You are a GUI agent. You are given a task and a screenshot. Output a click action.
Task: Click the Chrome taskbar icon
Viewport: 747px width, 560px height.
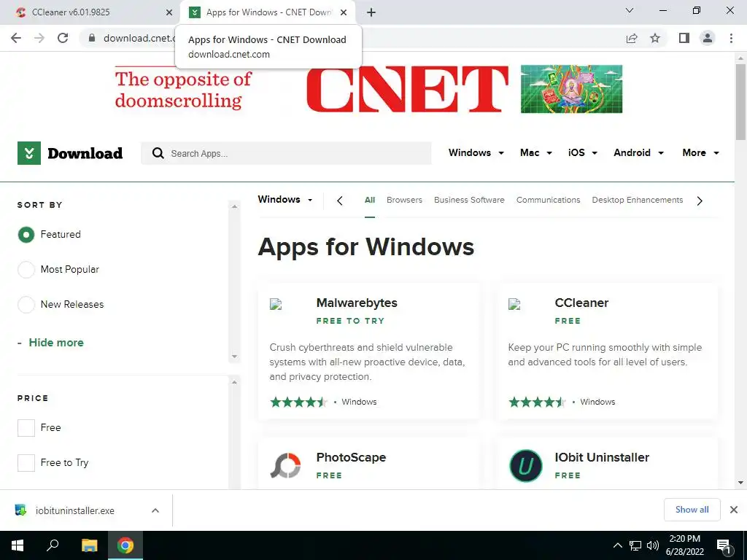125,545
